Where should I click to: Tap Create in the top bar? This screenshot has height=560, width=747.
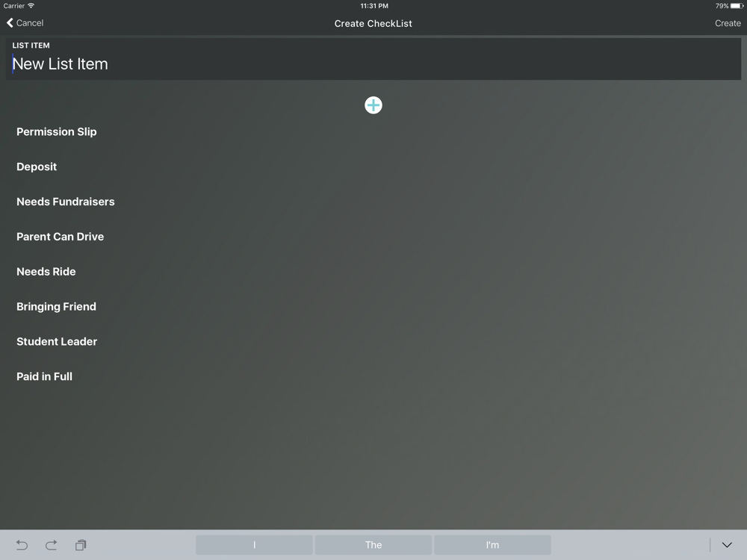pos(728,23)
